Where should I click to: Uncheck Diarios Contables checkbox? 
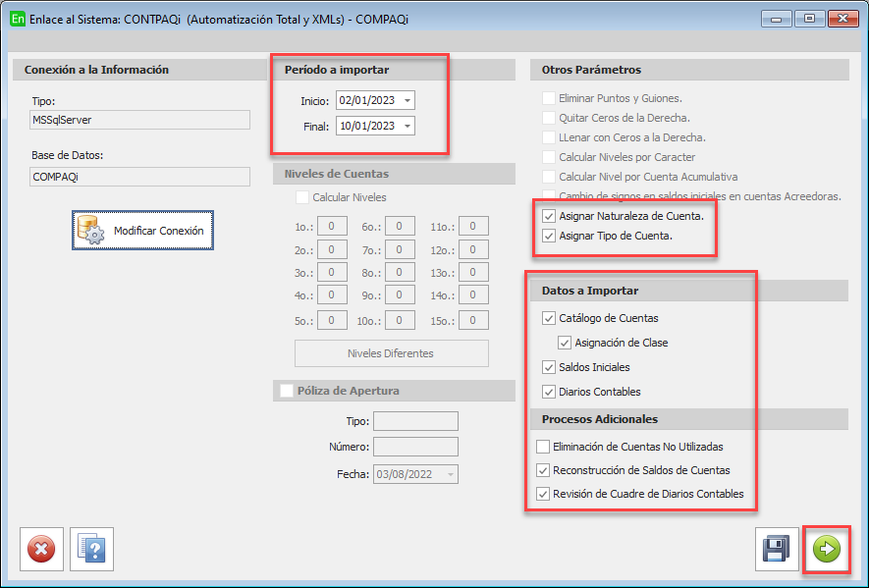coord(549,392)
